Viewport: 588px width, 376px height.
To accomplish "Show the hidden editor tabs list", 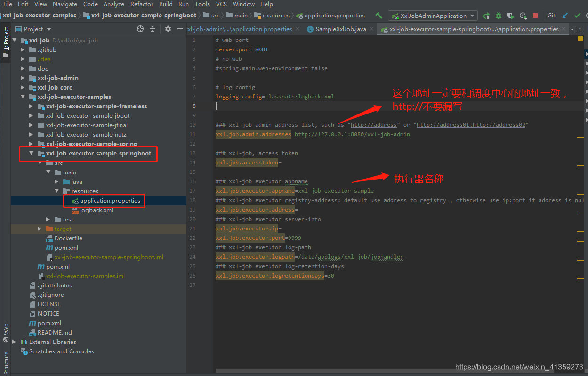I will pos(576,29).
